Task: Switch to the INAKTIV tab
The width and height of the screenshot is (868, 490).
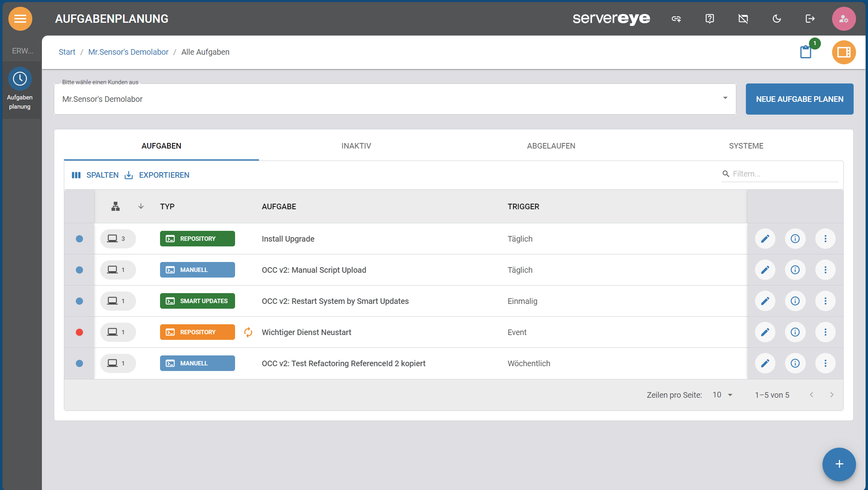Action: click(356, 146)
